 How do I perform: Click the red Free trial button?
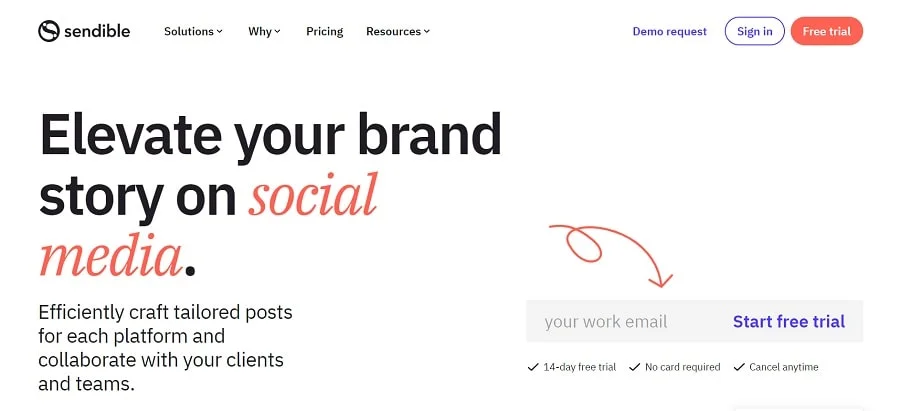[x=826, y=31]
